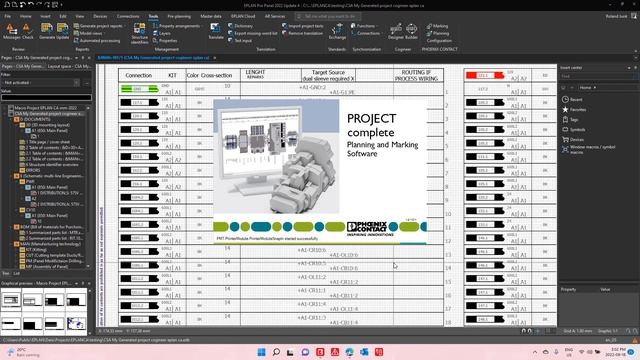Click the Translate icon
The width and height of the screenshot is (640, 360).
point(216,31)
